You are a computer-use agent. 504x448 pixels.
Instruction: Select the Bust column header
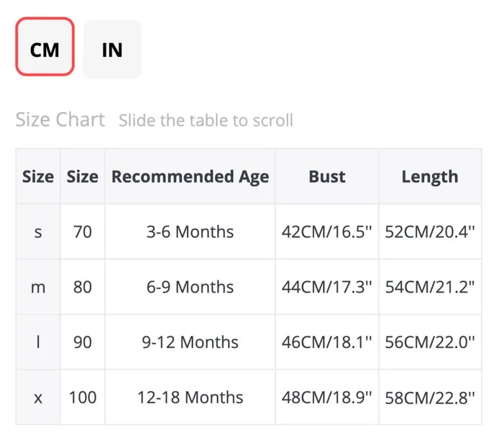pos(327,176)
